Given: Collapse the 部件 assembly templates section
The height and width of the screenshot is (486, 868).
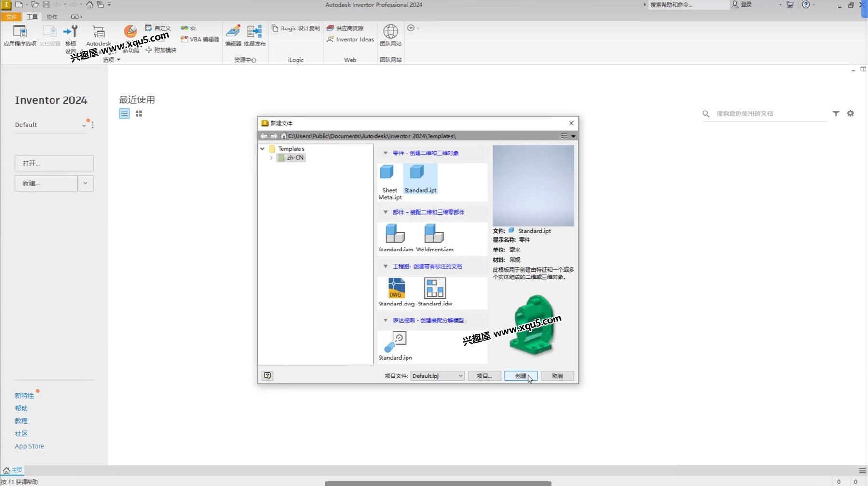Looking at the screenshot, I should coord(385,212).
